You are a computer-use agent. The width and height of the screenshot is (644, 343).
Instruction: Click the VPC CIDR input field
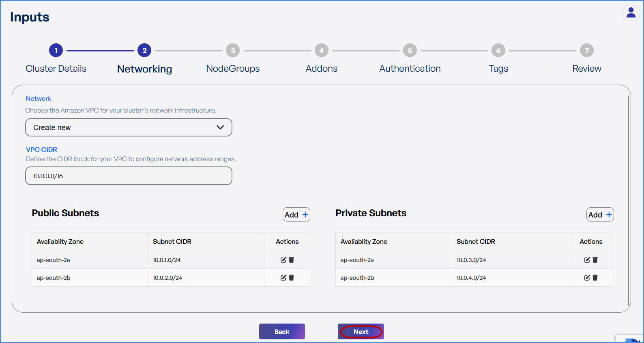(x=129, y=176)
